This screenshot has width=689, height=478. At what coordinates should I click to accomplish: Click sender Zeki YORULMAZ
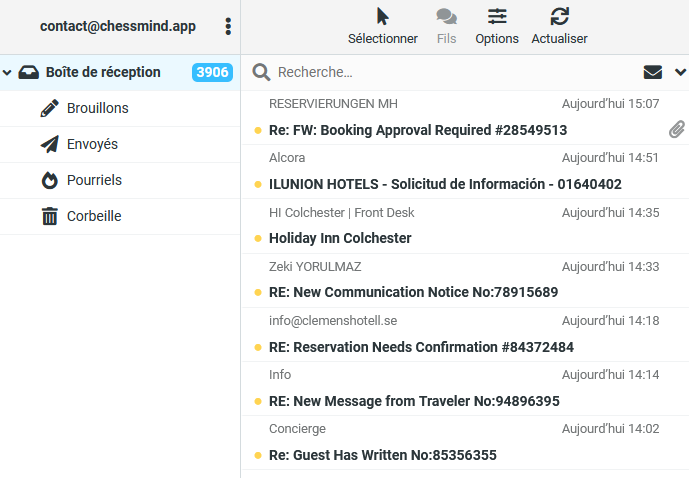point(315,267)
